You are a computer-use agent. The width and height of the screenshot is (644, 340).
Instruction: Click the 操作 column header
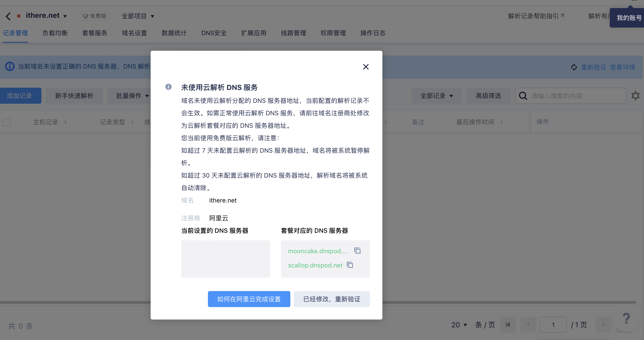coord(543,122)
